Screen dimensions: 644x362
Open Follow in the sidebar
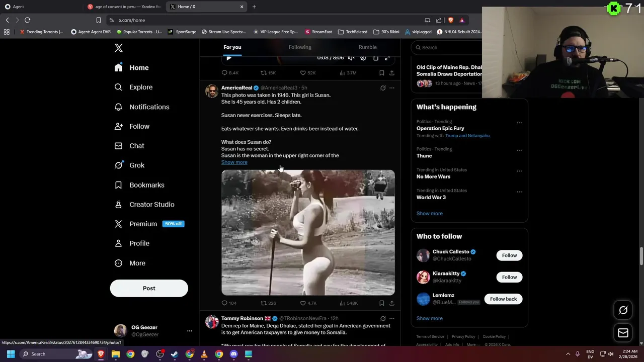pos(132,126)
